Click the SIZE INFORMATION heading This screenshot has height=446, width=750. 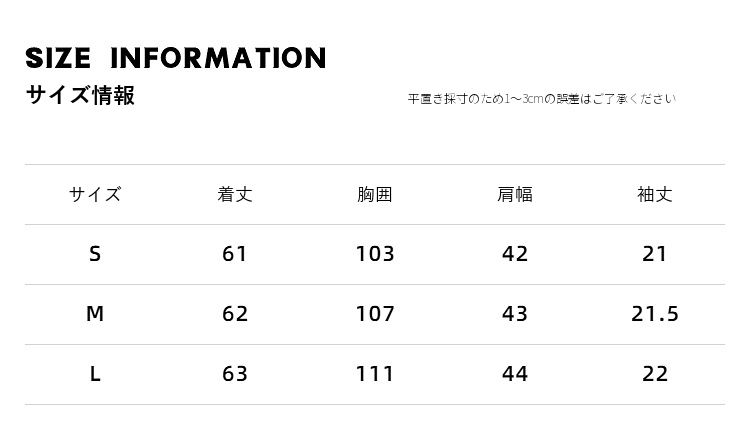(x=176, y=58)
